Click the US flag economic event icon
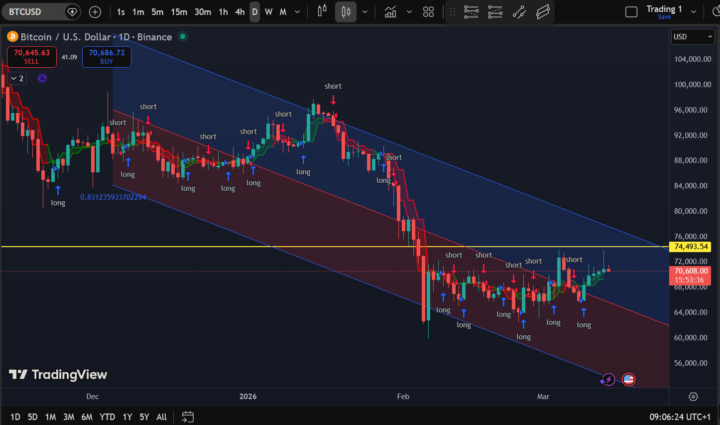 click(x=629, y=380)
